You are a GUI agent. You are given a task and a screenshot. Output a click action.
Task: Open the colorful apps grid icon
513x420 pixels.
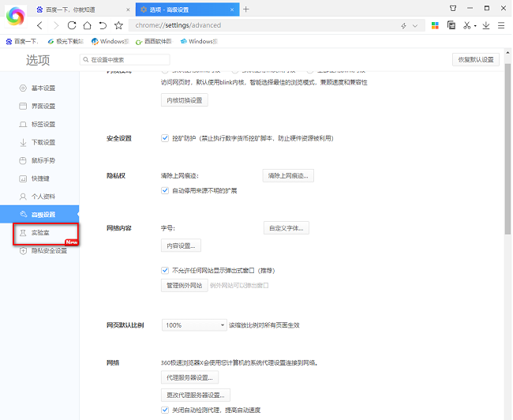tap(435, 25)
